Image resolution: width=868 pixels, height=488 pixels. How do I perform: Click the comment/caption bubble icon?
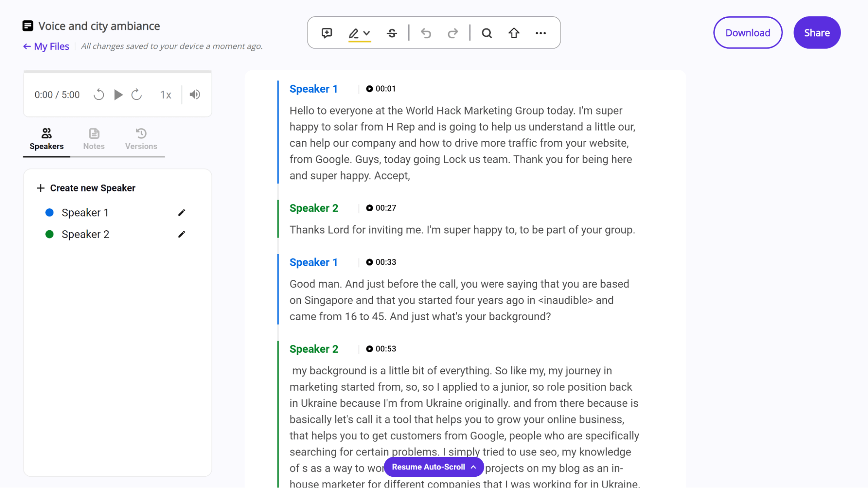point(327,33)
